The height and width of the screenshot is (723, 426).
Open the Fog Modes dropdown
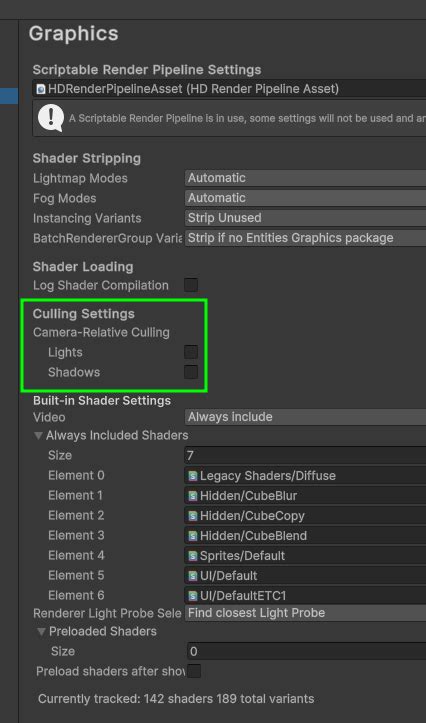(x=305, y=198)
